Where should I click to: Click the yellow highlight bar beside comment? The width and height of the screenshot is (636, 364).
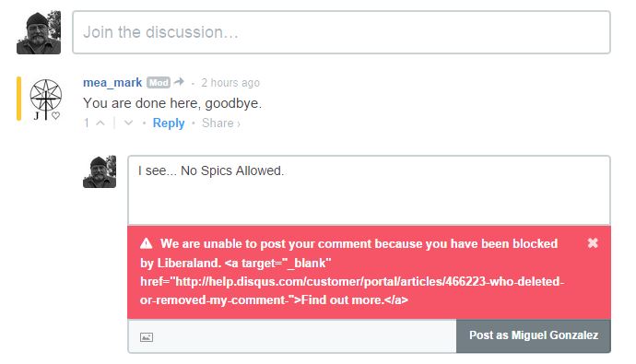18,99
